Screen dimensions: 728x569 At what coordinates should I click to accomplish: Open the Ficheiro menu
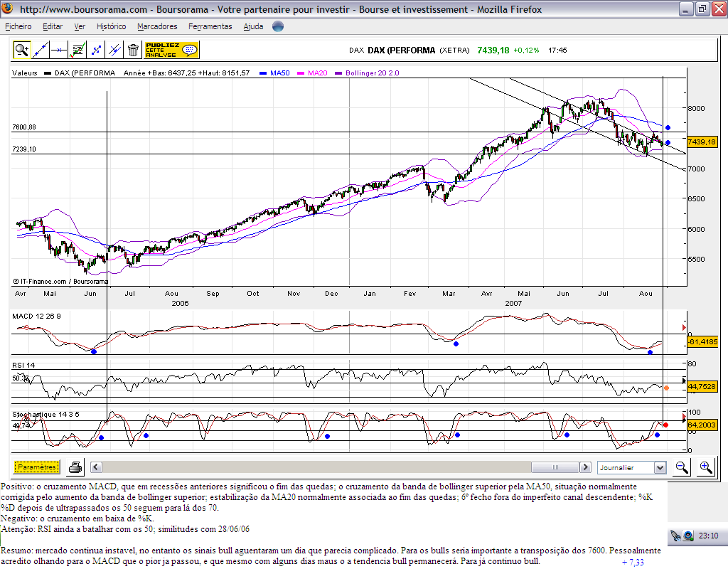[x=18, y=26]
